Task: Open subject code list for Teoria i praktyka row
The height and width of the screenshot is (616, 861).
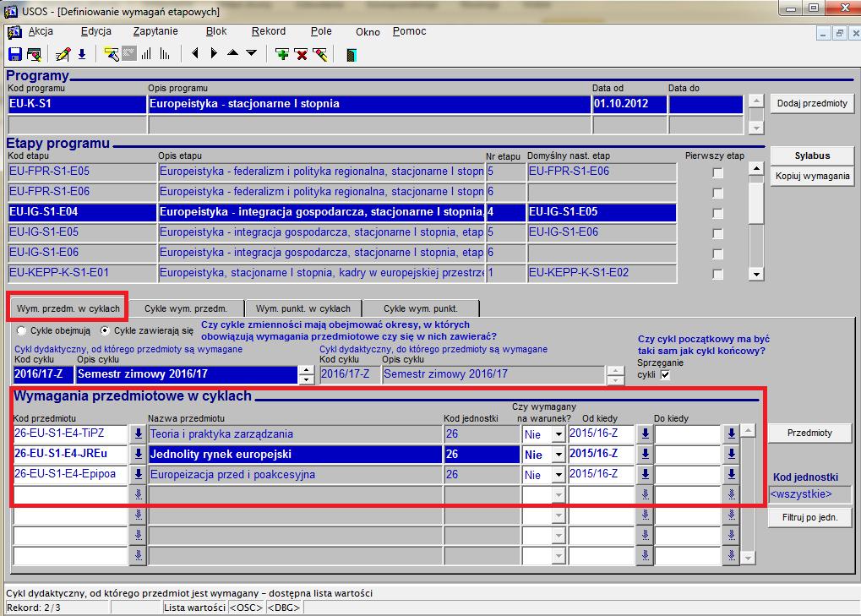Action: [139, 434]
